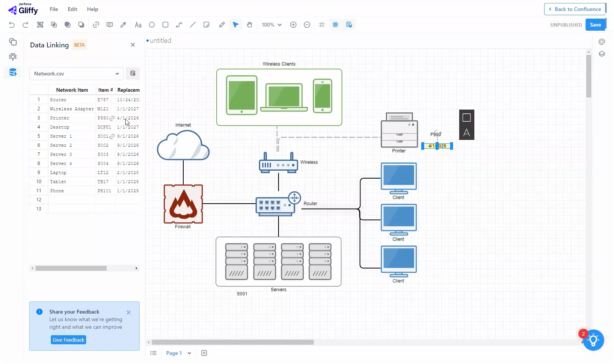Open the Edit menu
The width and height of the screenshot is (614, 364).
(x=72, y=9)
